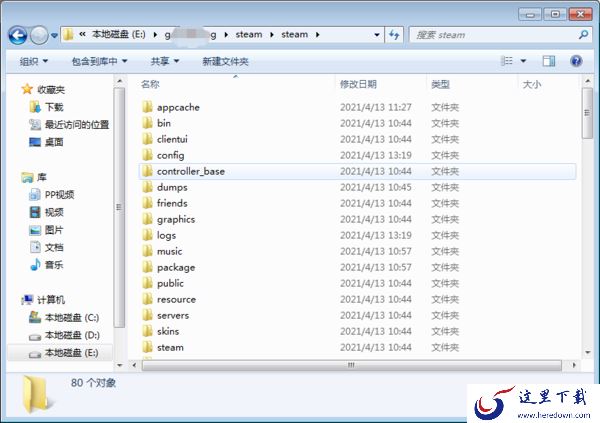This screenshot has width=600, height=423.
Task: Click the navigation pane scrollbar up arrow
Action: (x=120, y=81)
